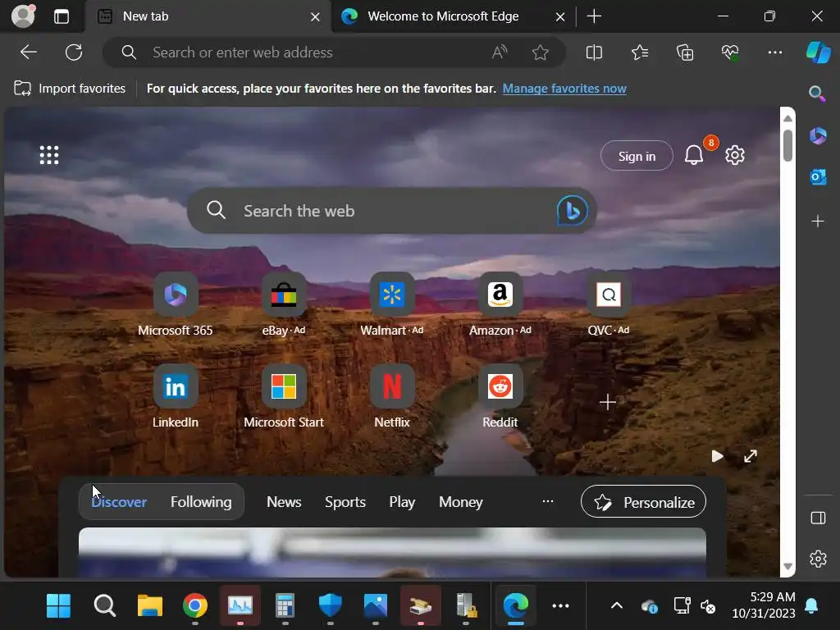This screenshot has height=630, width=840.
Task: Click the vertical page scrollbar thumb
Action: [787, 144]
